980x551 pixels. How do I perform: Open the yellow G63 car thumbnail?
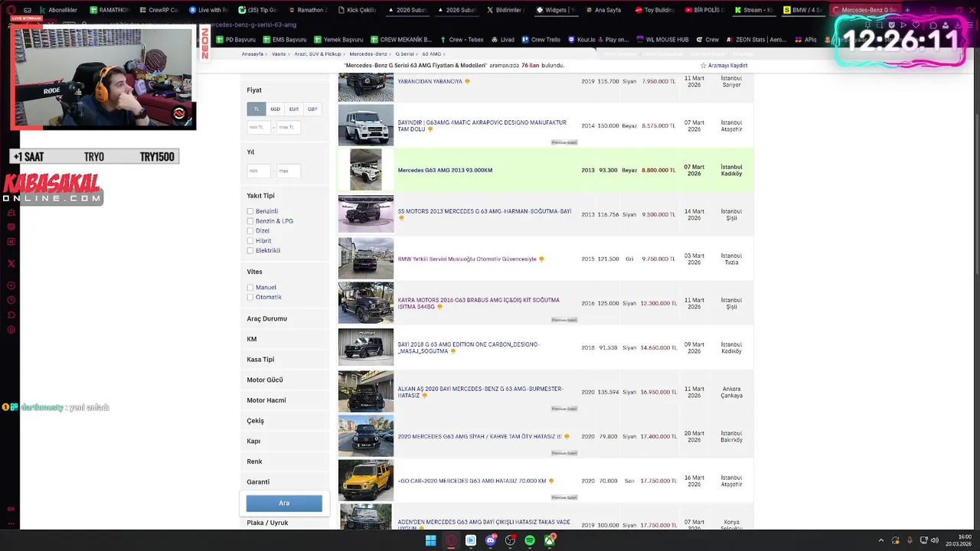(366, 480)
